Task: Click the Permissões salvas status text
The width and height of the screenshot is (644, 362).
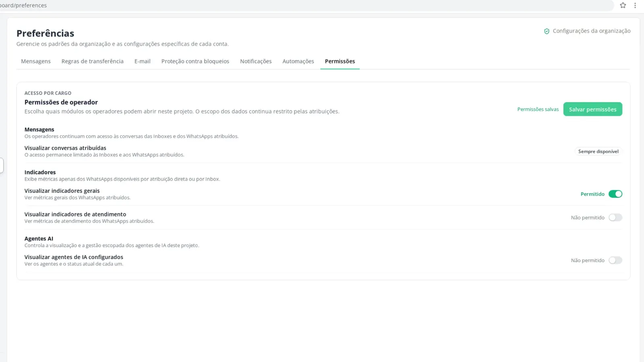Action: pyautogui.click(x=538, y=109)
